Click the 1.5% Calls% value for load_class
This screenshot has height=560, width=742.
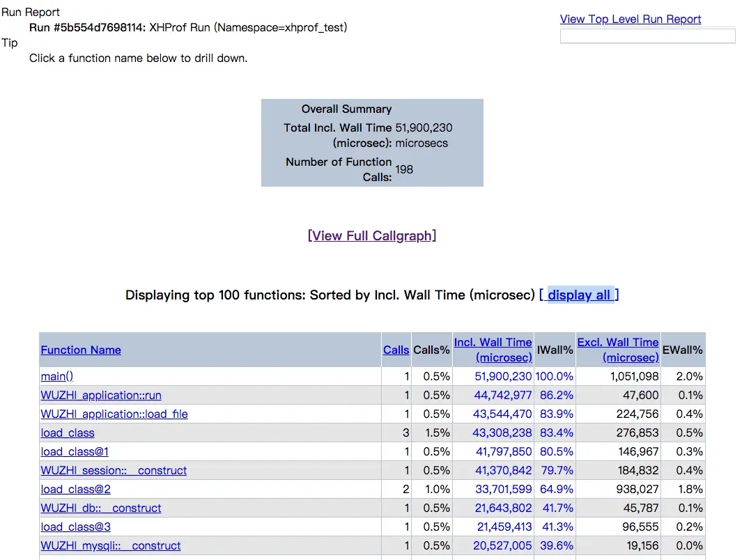438,433
